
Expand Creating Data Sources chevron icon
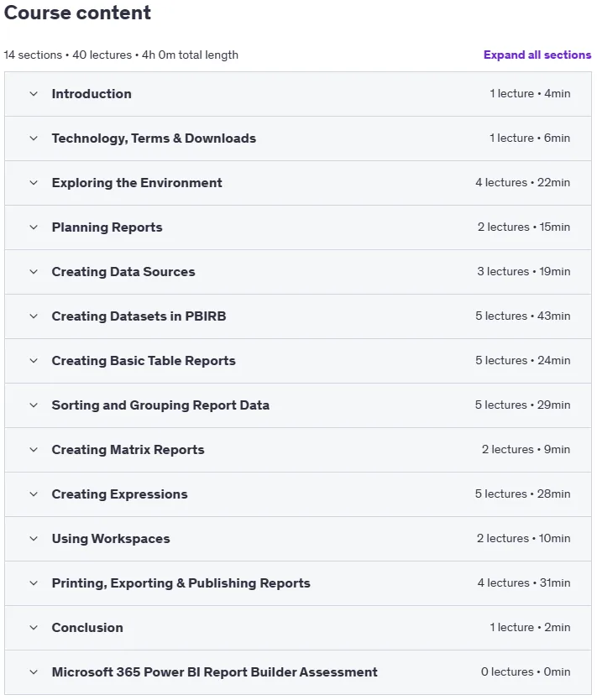[34, 272]
